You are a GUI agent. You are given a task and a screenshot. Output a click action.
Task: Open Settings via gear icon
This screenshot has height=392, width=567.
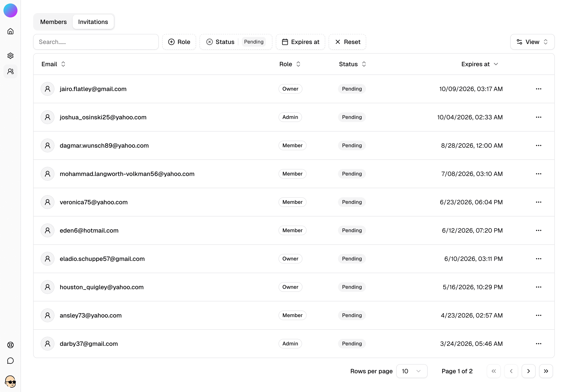pyautogui.click(x=10, y=56)
